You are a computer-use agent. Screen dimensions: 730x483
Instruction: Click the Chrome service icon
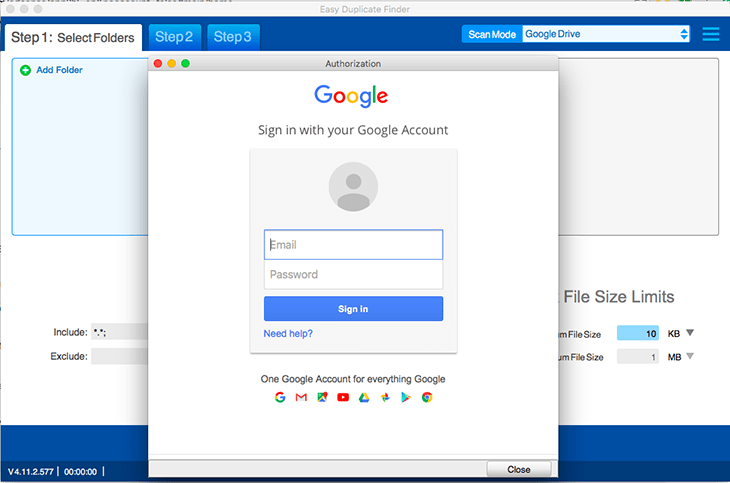pos(427,397)
